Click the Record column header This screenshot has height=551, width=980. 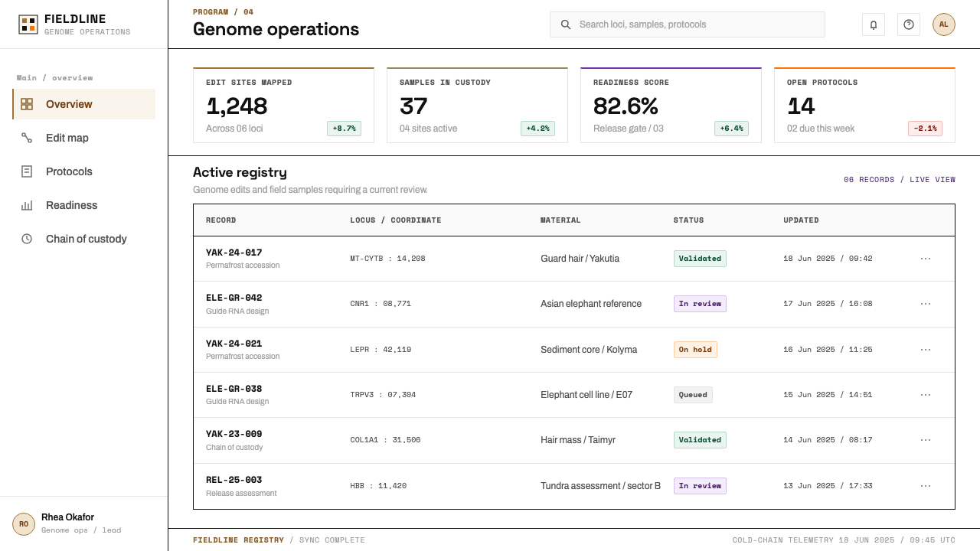pyautogui.click(x=221, y=220)
